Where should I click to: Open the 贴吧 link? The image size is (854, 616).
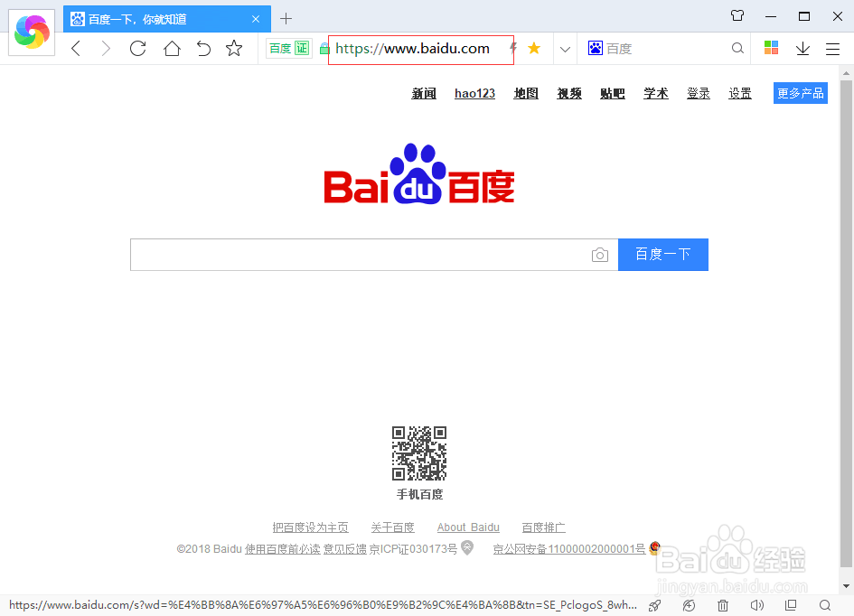[x=612, y=94]
